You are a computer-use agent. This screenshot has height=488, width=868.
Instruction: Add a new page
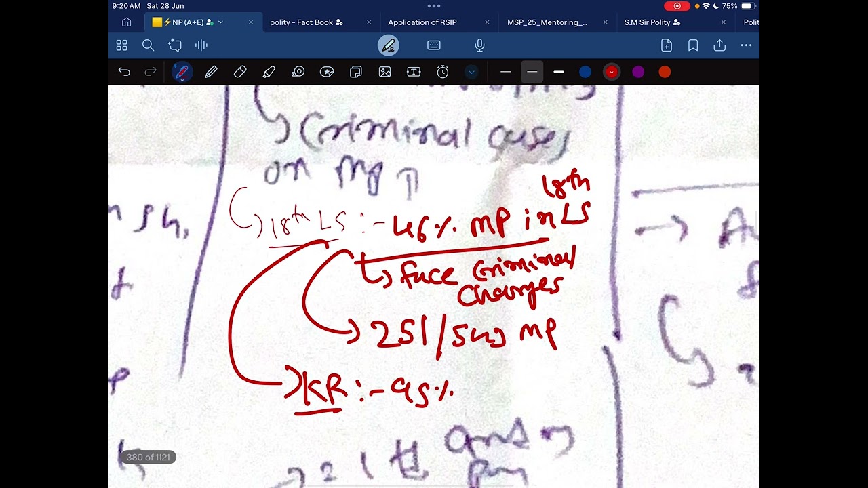click(667, 45)
